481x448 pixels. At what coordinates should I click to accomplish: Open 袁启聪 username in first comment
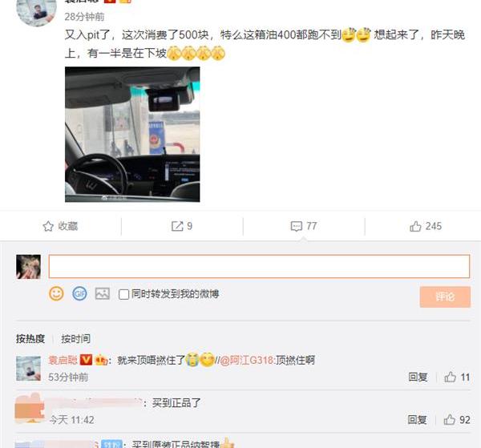click(x=63, y=360)
